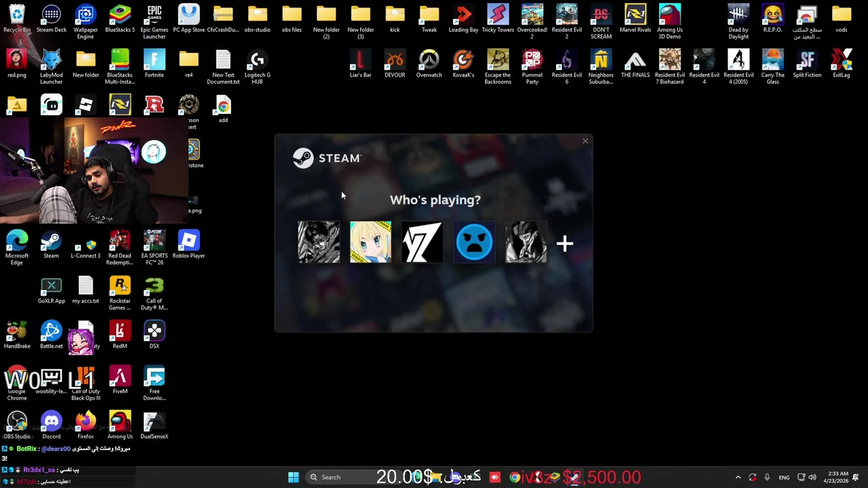Screen dimensions: 868x488
Task: Open ENG language input switcher
Action: 784,477
